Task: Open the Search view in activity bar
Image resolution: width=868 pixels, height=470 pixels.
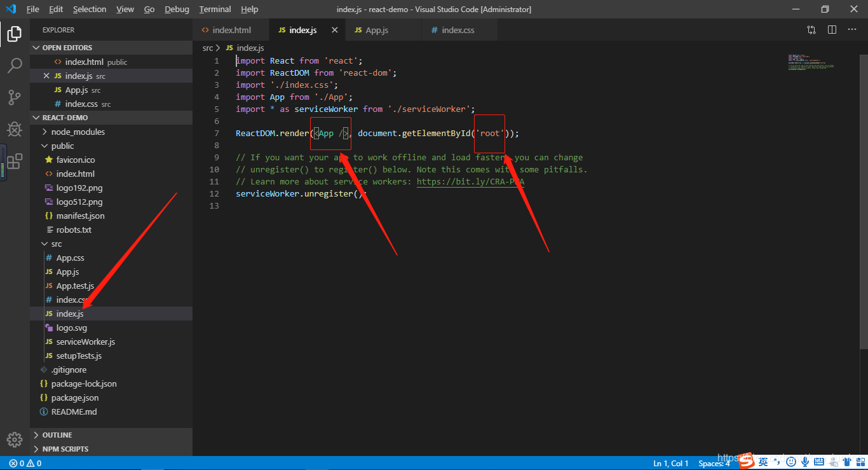Action: pyautogui.click(x=14, y=66)
